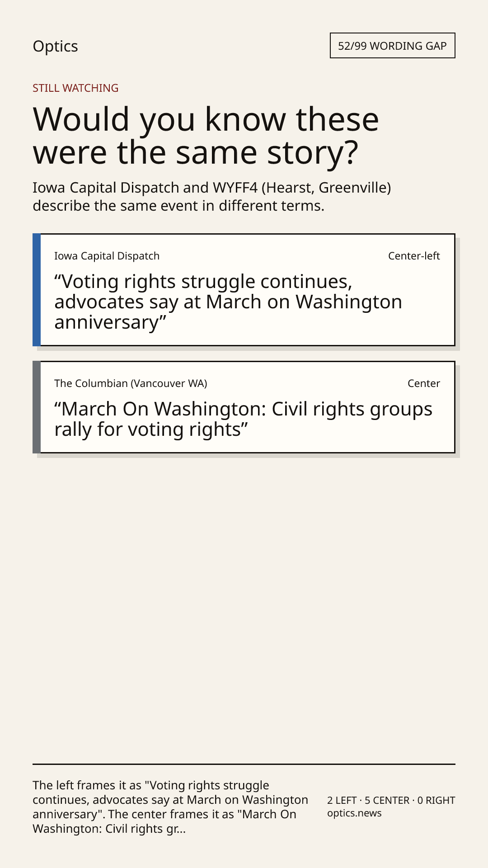
Task: Open the optics.news link
Action: point(354,813)
